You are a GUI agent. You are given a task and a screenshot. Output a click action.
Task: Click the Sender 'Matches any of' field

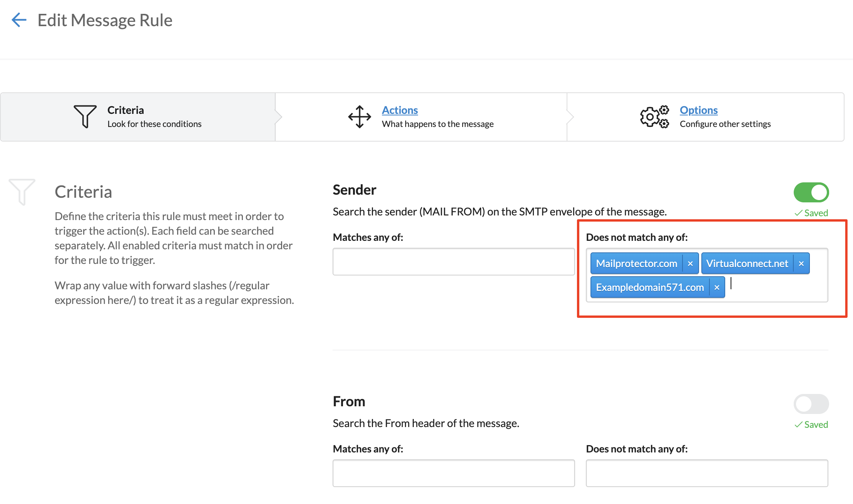(453, 262)
